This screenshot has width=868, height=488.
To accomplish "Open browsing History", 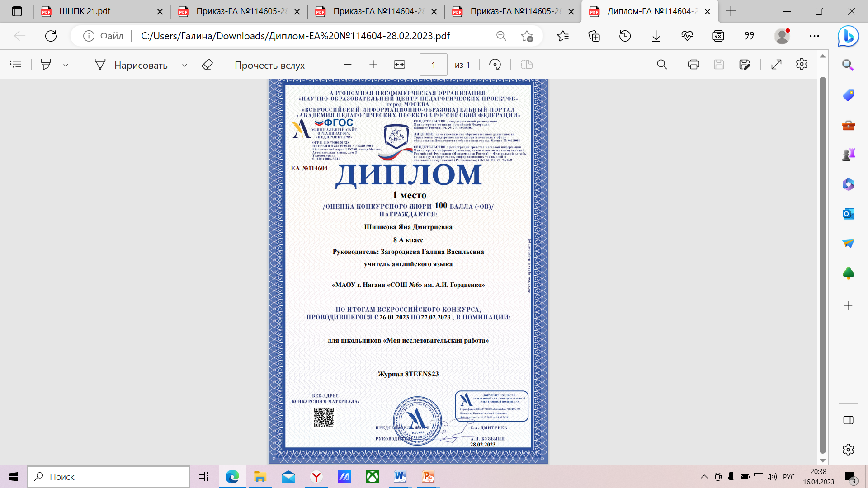I will point(625,36).
